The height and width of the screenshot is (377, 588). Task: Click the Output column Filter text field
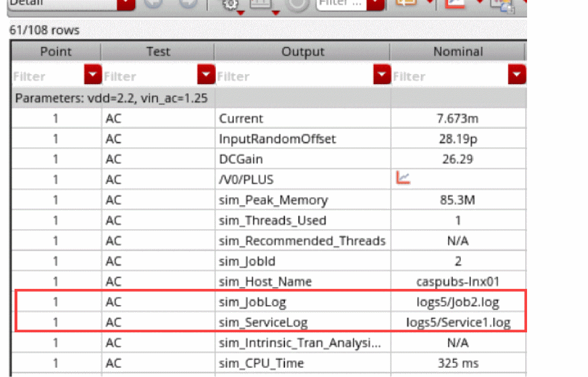click(294, 76)
